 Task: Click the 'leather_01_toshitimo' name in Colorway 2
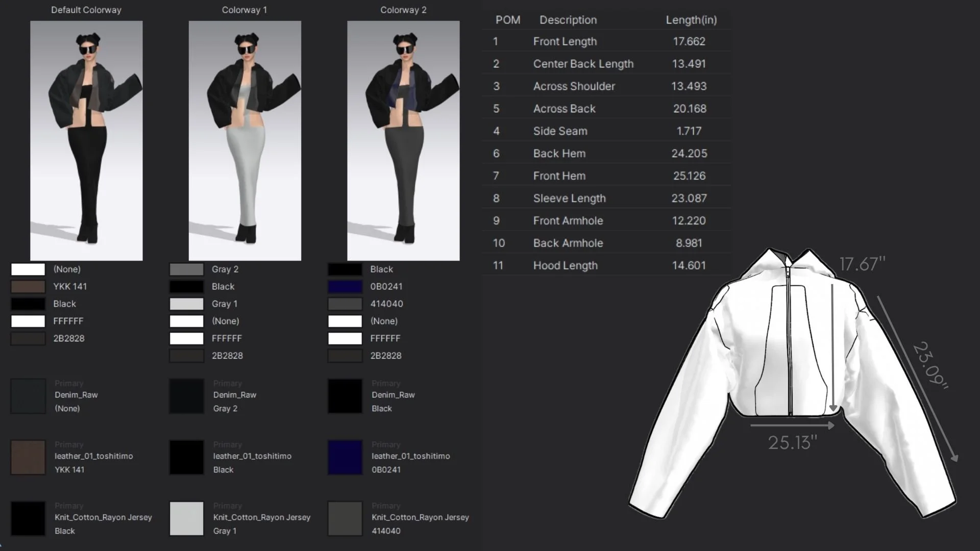(x=411, y=456)
